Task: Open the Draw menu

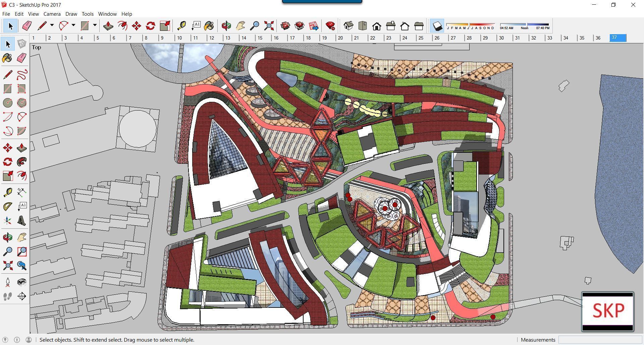Action: (71, 14)
